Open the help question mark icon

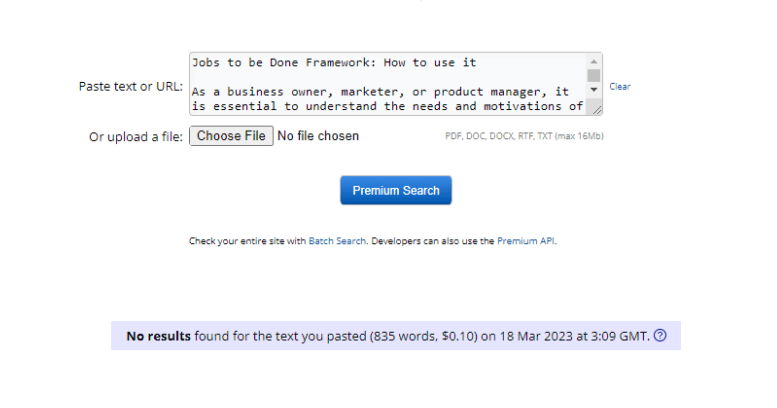pyautogui.click(x=660, y=336)
